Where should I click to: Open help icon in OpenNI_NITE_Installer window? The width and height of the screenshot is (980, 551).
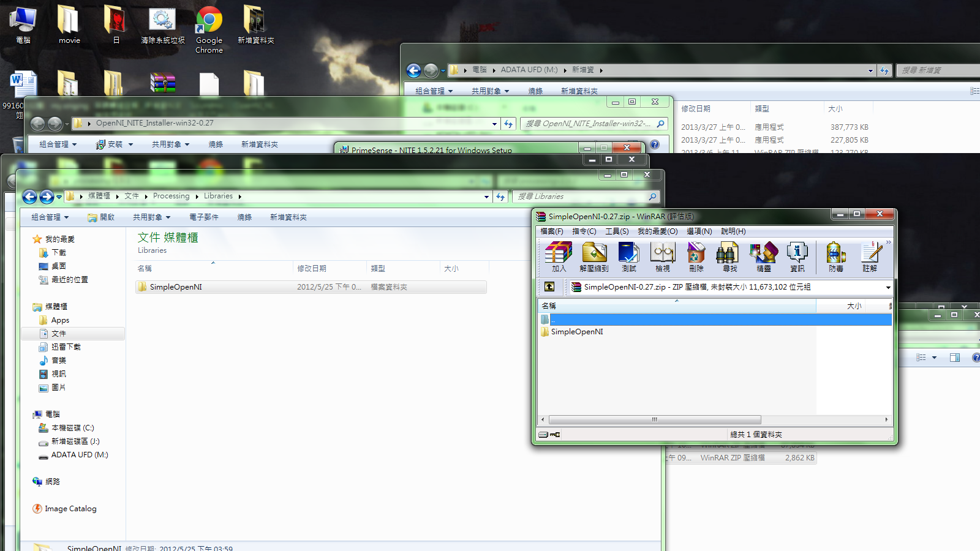pyautogui.click(x=655, y=144)
